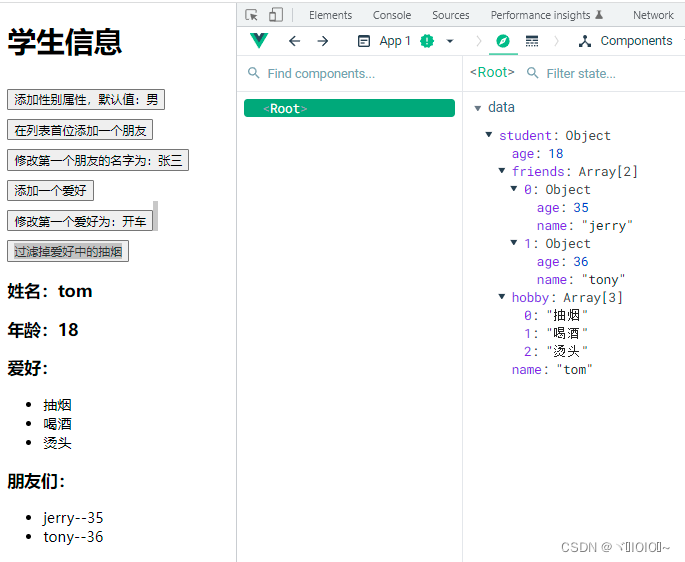Open the App 1 dropdown arrow

[x=450, y=41]
